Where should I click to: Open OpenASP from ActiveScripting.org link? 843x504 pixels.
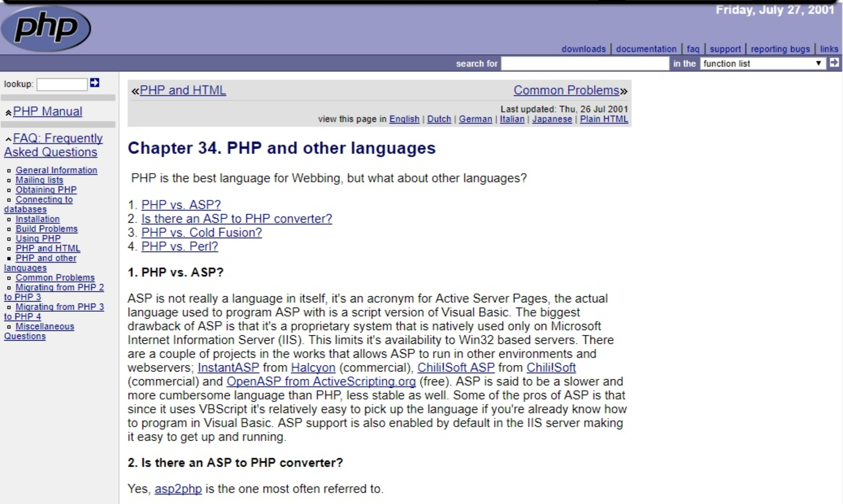(321, 381)
